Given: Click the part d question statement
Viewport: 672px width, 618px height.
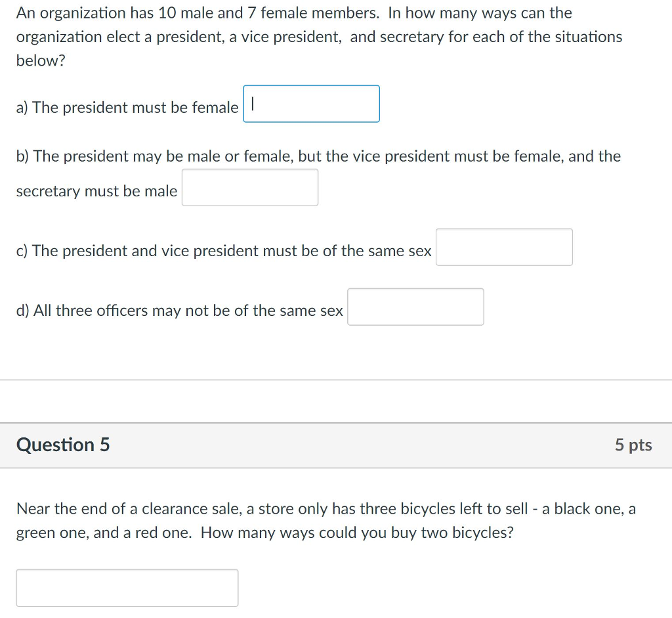Looking at the screenshot, I should pyautogui.click(x=179, y=311).
